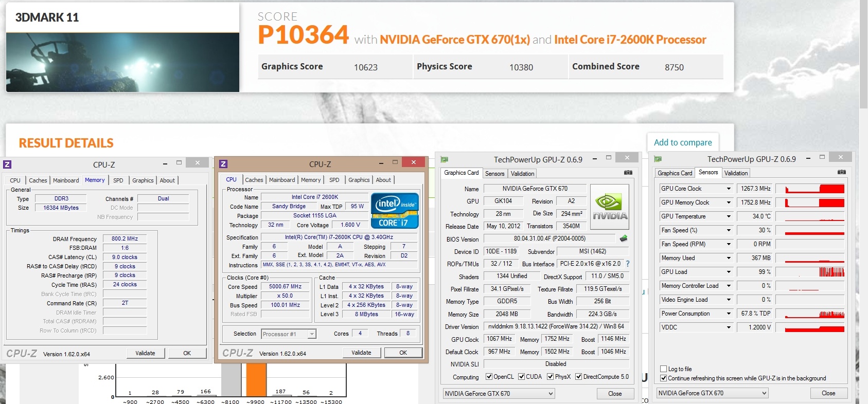Click the GPU-Z app icon in the Sensors window title bar

(658, 159)
